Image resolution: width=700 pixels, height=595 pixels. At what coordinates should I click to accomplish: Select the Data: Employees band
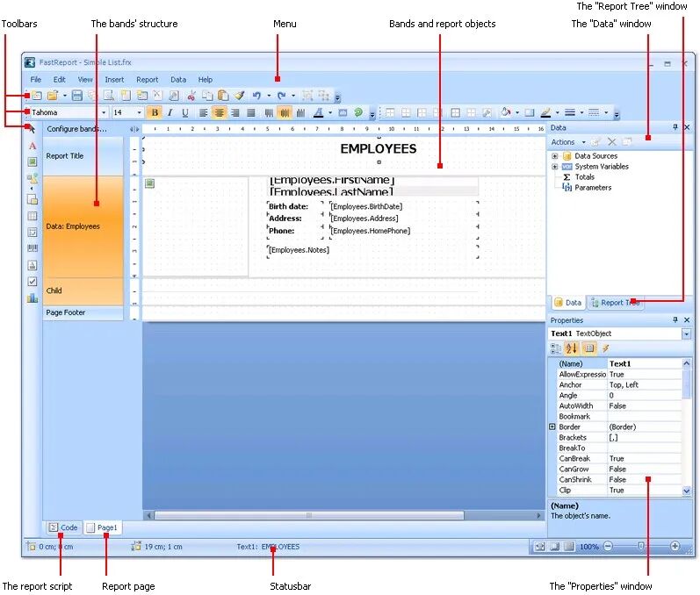[x=83, y=226]
